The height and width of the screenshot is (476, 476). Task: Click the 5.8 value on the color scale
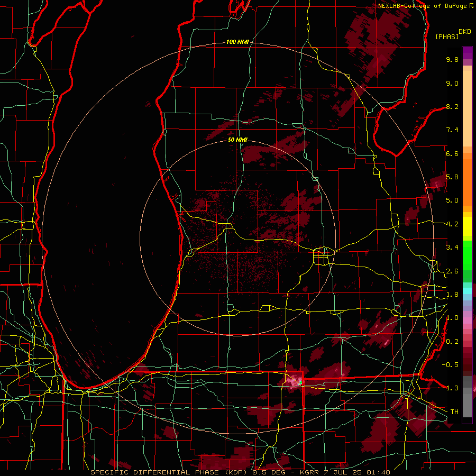(452, 177)
